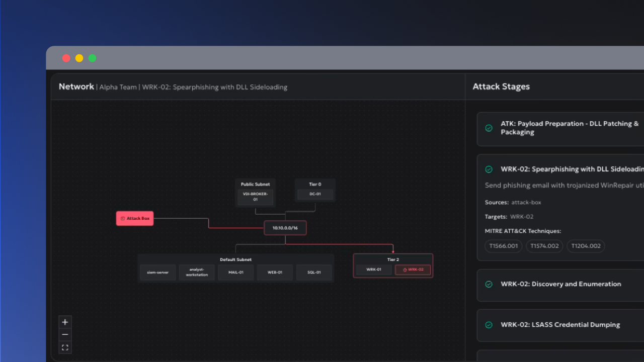Click the Network breadcrumb title

(x=76, y=86)
